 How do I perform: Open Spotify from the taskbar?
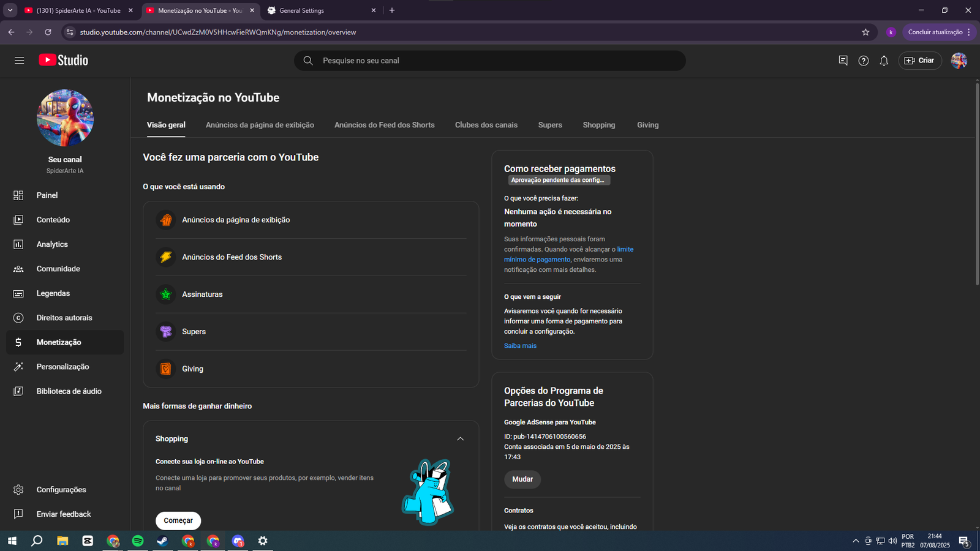coord(138,541)
